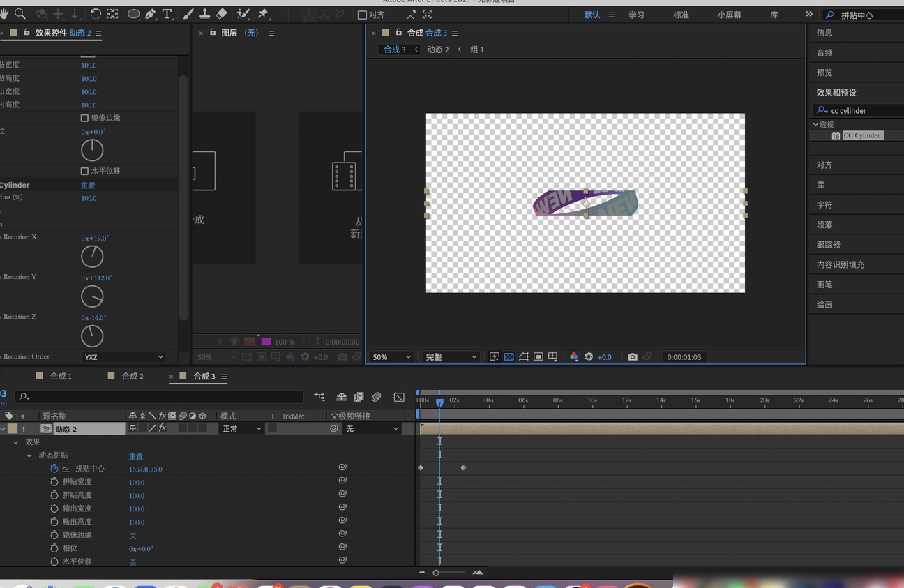Open the 默认 workspace menu icon
The width and height of the screenshot is (904, 588).
pos(612,15)
